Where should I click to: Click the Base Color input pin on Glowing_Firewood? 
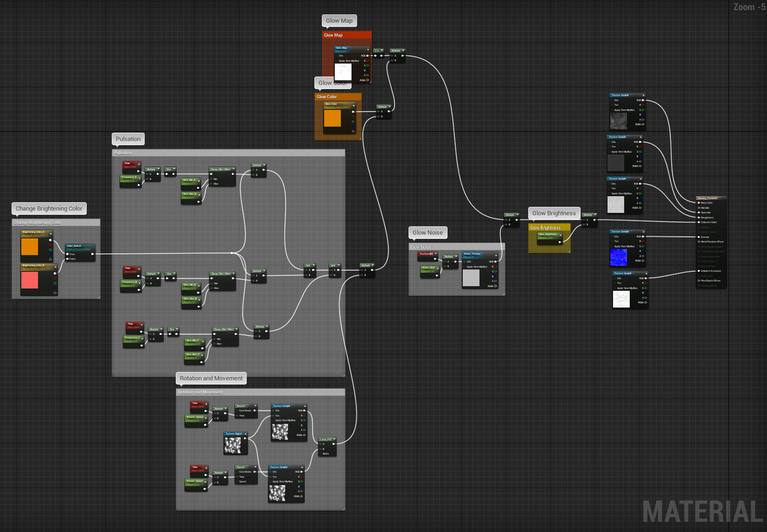[x=698, y=203]
